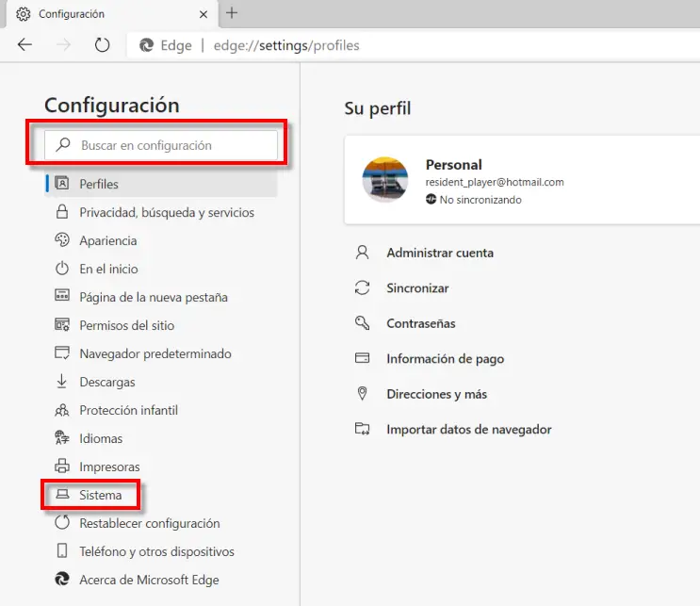Viewport: 700px width, 606px height.
Task: Open a new tab with plus icon
Action: [x=232, y=13]
